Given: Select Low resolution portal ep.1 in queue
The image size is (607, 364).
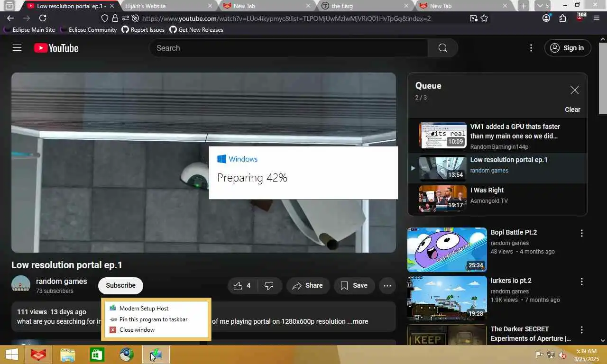Looking at the screenshot, I should click(497, 168).
